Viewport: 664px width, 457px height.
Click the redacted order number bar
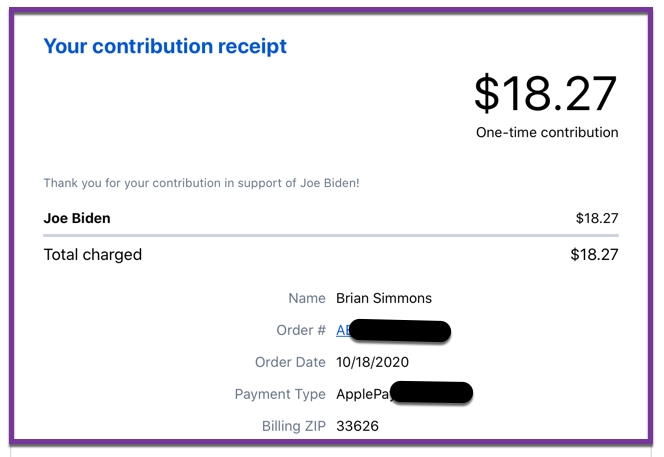tap(401, 331)
